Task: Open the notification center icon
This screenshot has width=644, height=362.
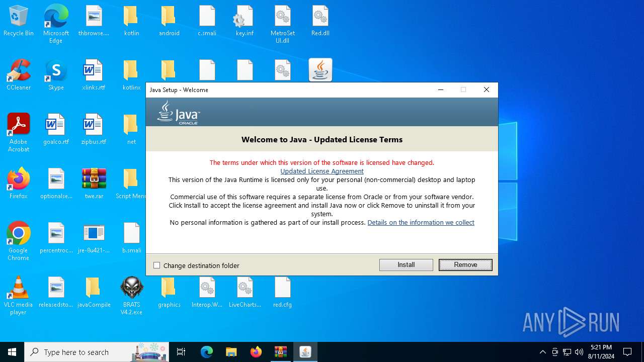Action: click(627, 352)
